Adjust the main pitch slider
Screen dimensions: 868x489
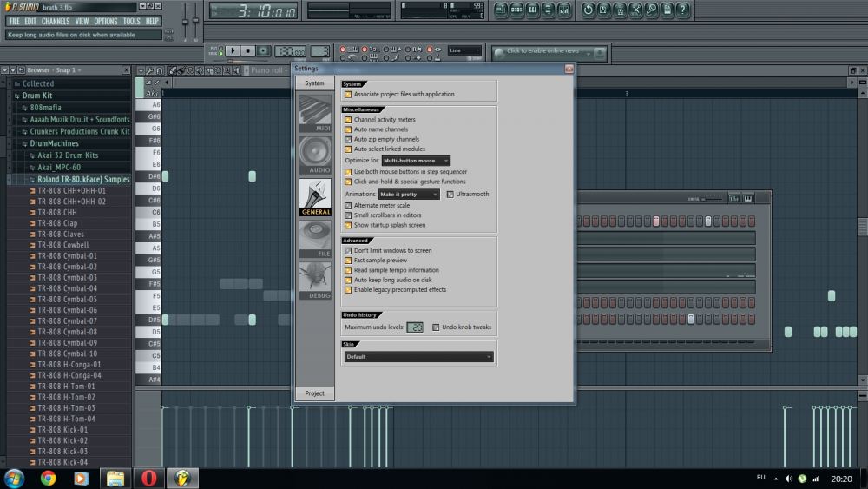click(195, 22)
